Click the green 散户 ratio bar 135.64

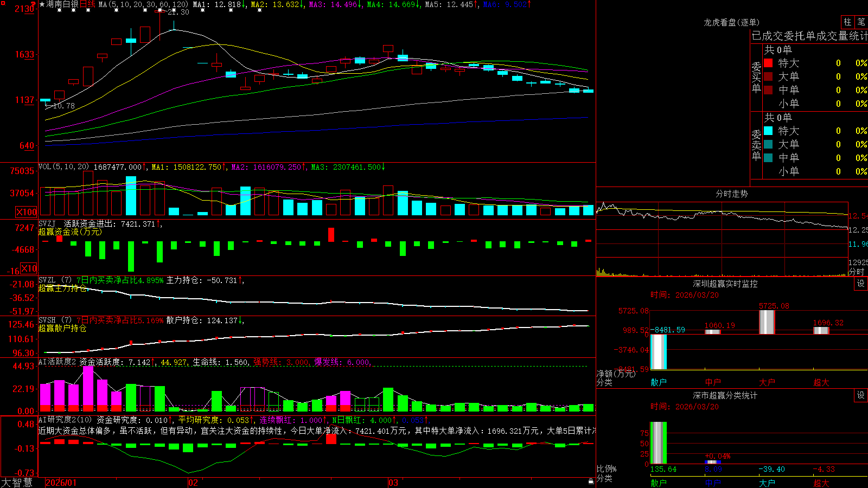[x=659, y=443]
